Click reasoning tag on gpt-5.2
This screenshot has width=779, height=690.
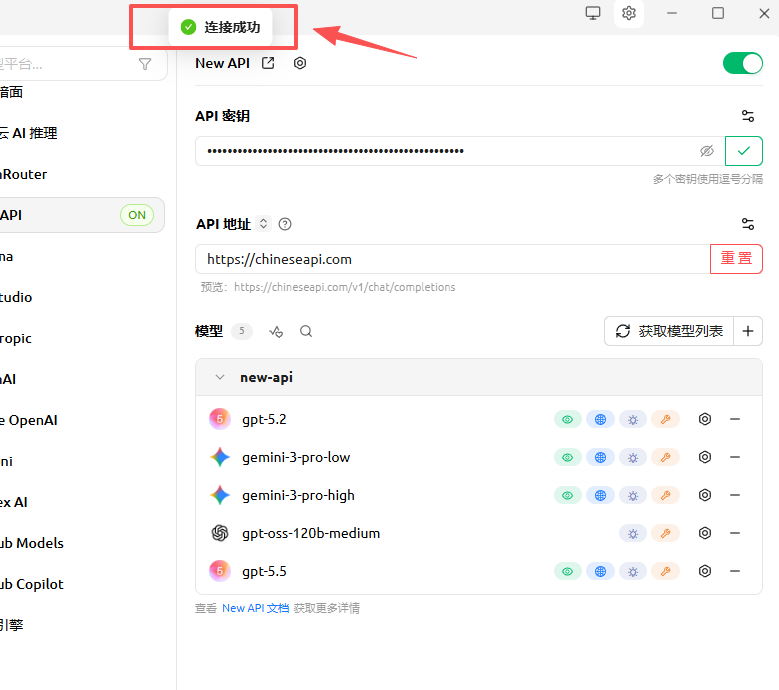tap(632, 420)
